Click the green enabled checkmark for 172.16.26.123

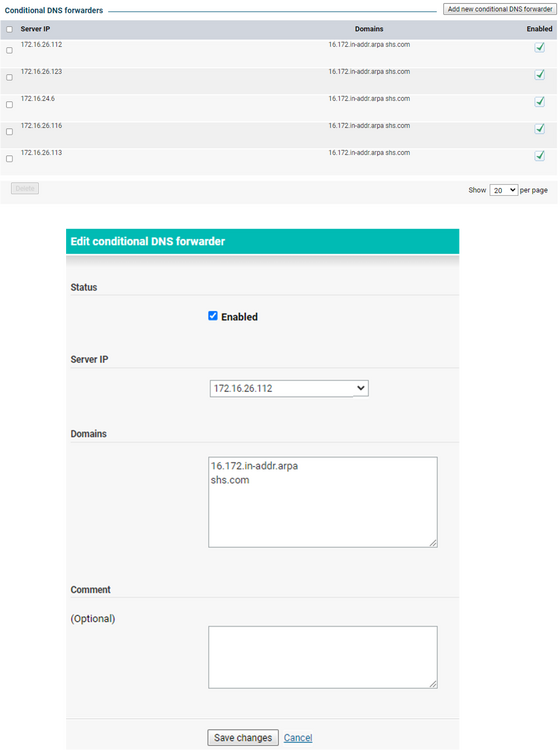(539, 74)
